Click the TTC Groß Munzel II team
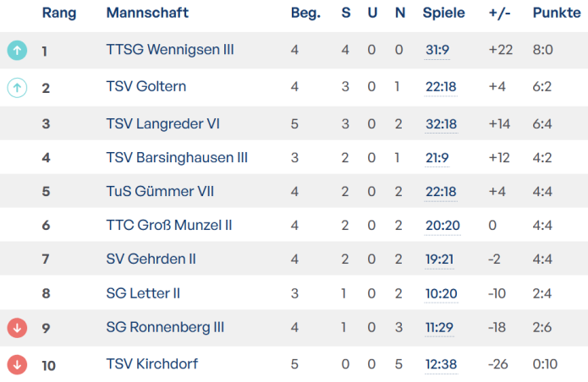 point(169,226)
